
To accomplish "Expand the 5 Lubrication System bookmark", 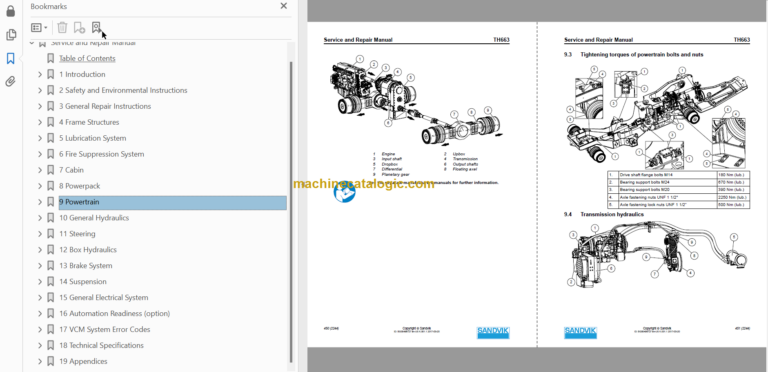I will [x=40, y=138].
